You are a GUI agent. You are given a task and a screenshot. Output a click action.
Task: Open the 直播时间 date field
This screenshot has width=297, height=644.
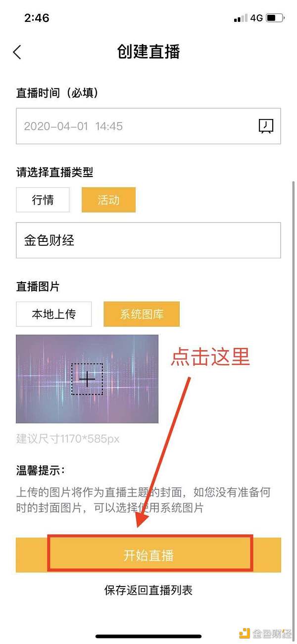(x=148, y=126)
